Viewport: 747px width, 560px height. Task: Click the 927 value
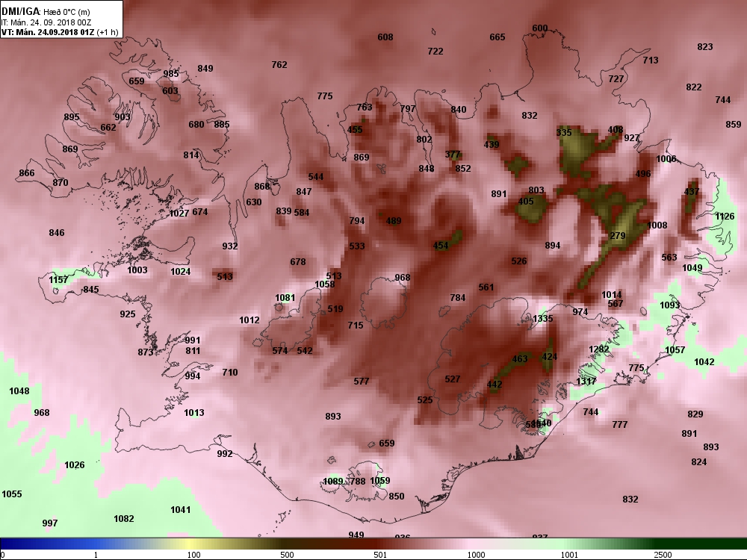(x=632, y=137)
